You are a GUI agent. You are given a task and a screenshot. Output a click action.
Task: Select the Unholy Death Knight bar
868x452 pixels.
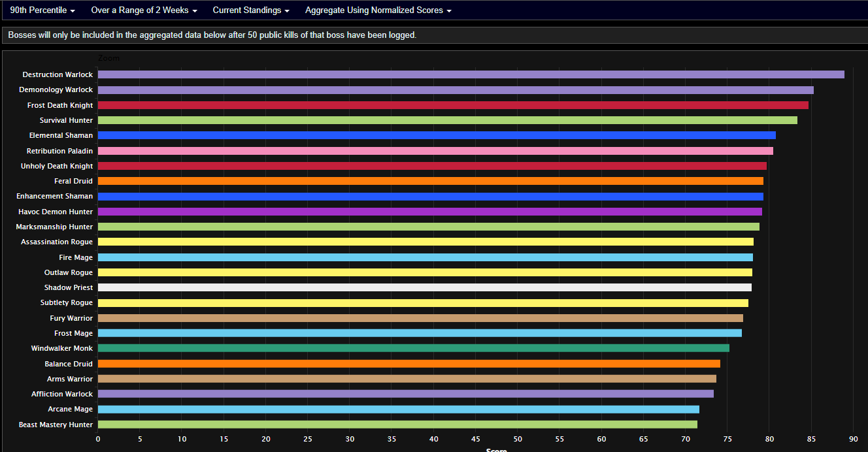click(x=432, y=166)
